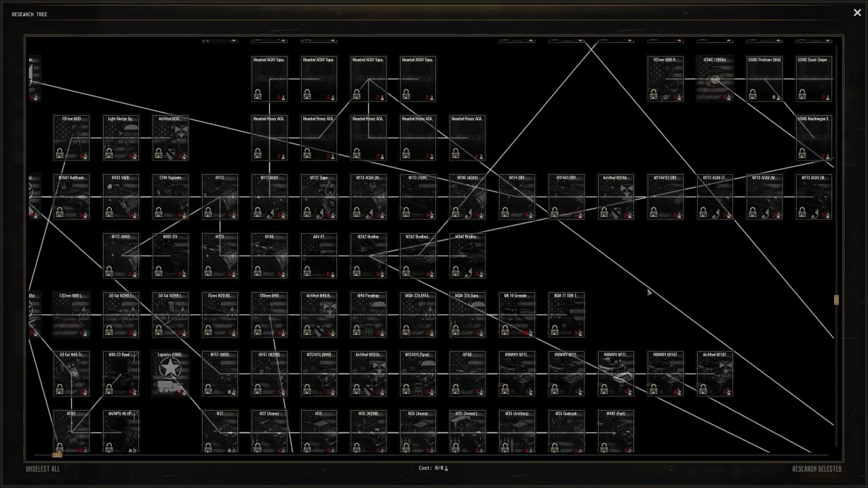Choose the M114A1 CRV card
Viewport: 868px width, 488px height.
point(566,197)
